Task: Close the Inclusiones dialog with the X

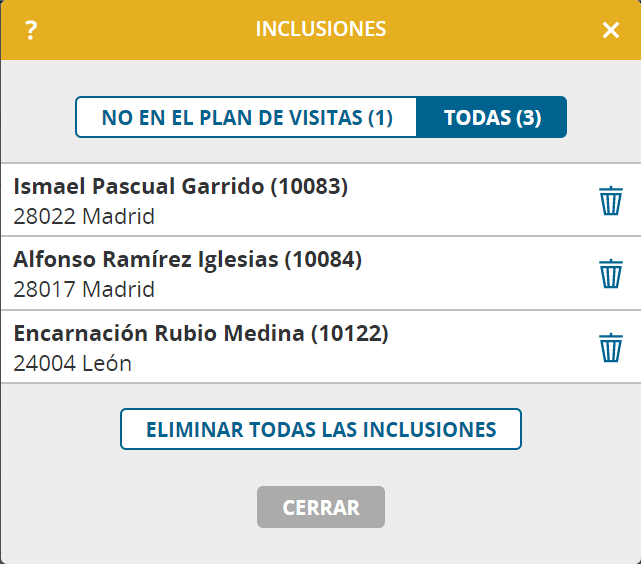Action: [611, 30]
